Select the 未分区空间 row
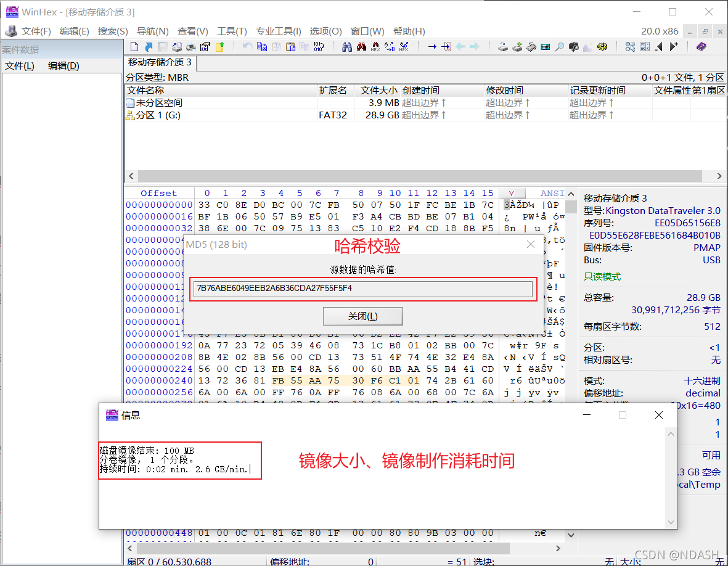The image size is (728, 566). 426,102
